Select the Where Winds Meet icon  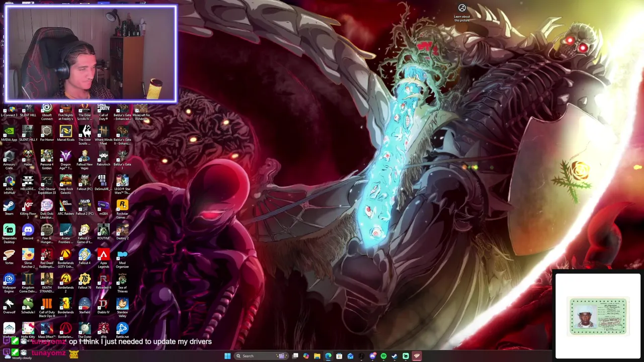tap(103, 136)
